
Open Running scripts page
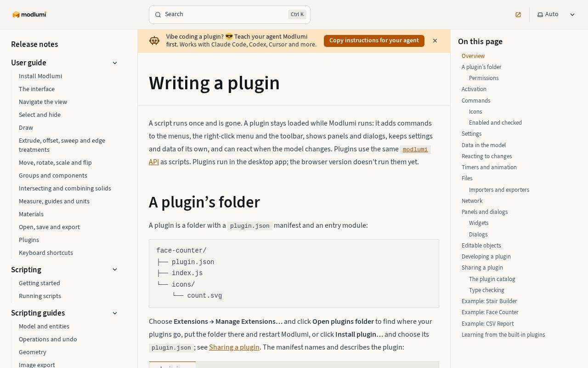40,296
